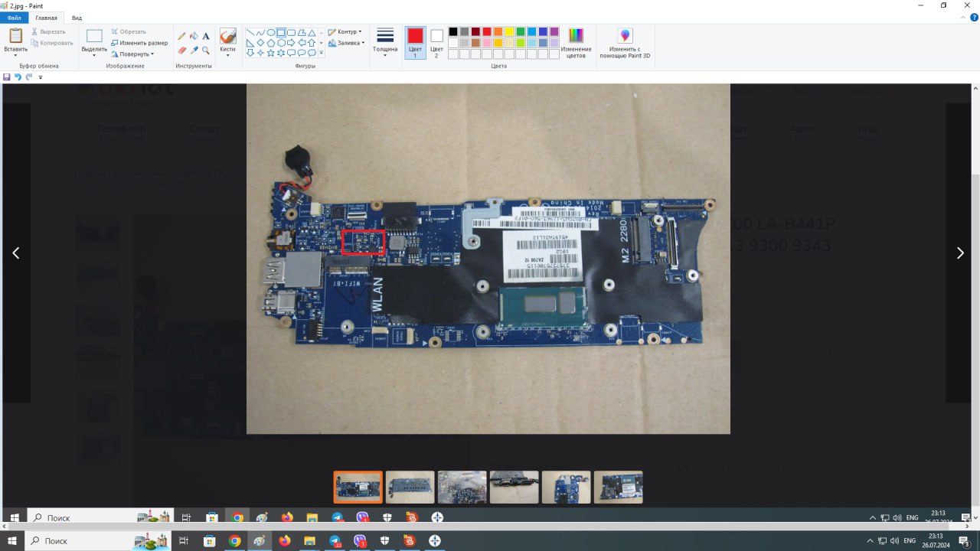Image resolution: width=980 pixels, height=551 pixels.
Task: Choose the Five-point star shape
Action: click(x=271, y=53)
